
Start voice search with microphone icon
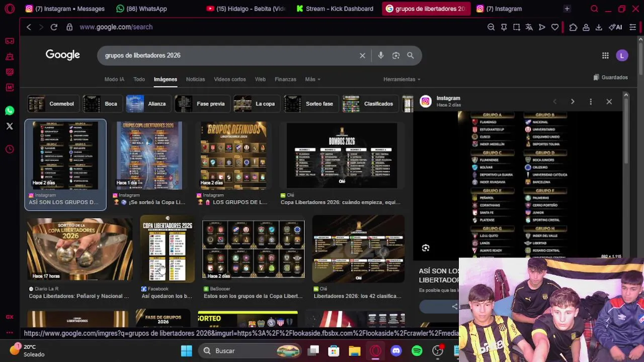pyautogui.click(x=381, y=55)
